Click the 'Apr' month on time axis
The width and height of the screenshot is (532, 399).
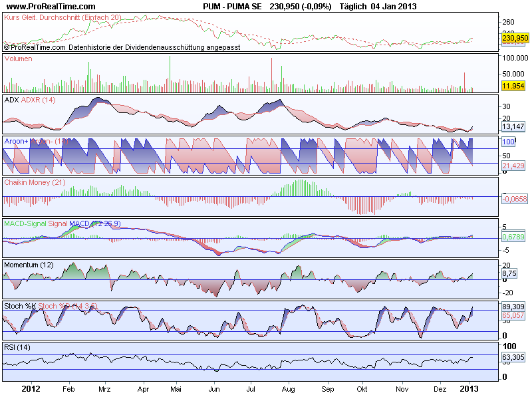click(143, 389)
